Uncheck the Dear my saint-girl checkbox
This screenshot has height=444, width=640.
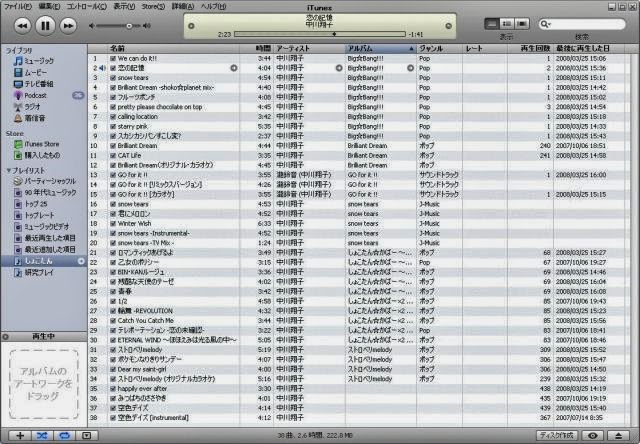coord(113,369)
